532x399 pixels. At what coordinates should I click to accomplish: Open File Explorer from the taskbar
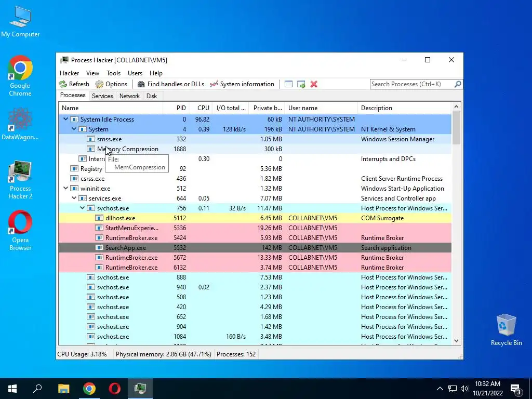click(63, 389)
